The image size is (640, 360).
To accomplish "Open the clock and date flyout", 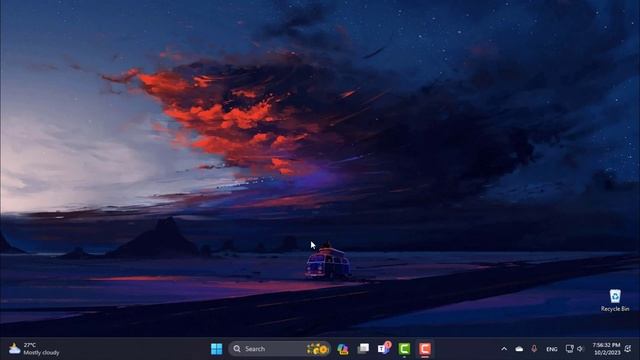I will coord(607,349).
